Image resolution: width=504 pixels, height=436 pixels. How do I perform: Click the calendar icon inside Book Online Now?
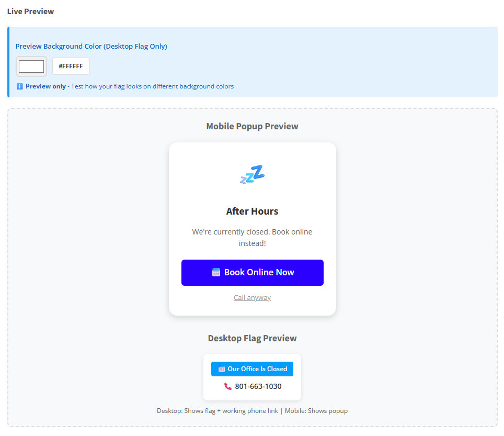[216, 272]
